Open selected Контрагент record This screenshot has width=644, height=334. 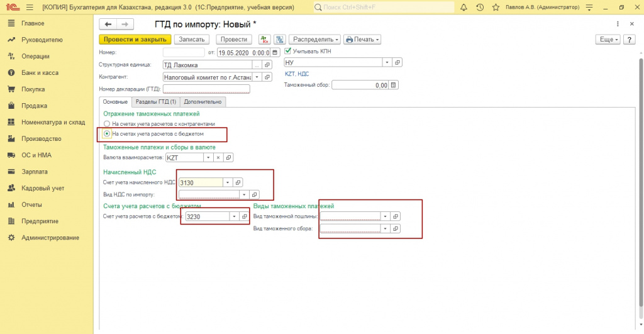click(267, 77)
